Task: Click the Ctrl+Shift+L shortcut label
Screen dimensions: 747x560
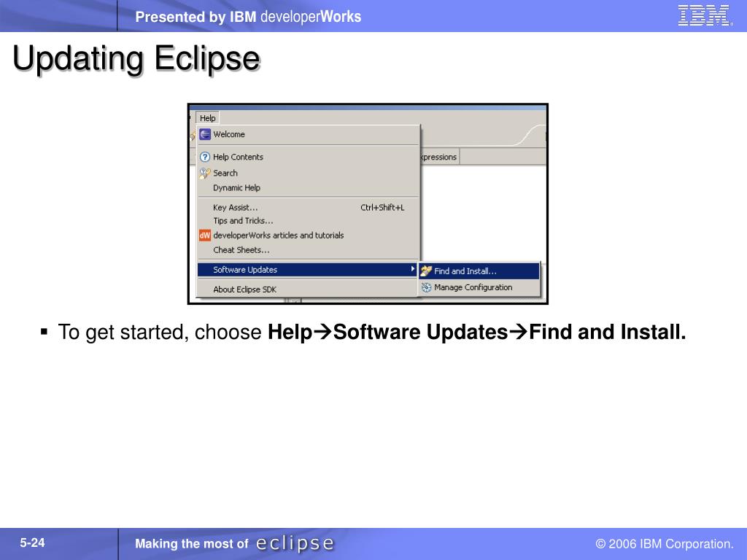Action: [x=382, y=207]
